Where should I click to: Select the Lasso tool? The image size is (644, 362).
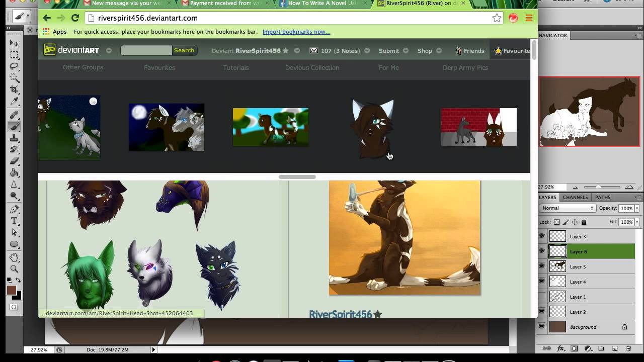pos(14,66)
